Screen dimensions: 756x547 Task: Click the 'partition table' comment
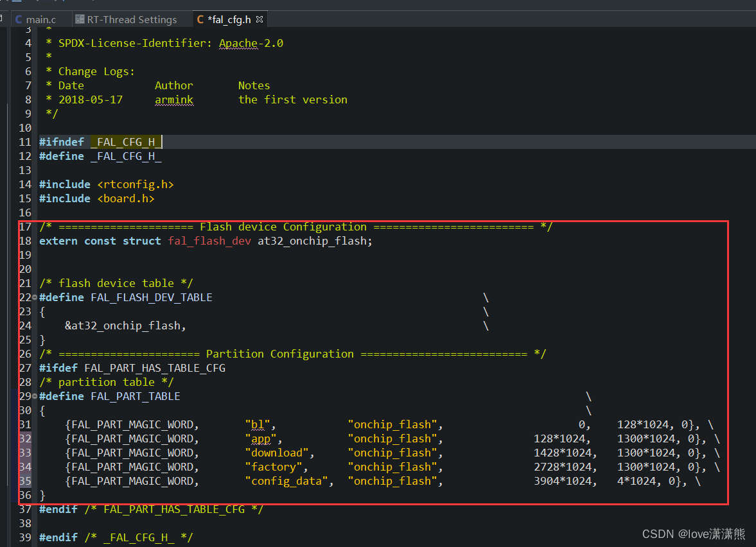(107, 382)
